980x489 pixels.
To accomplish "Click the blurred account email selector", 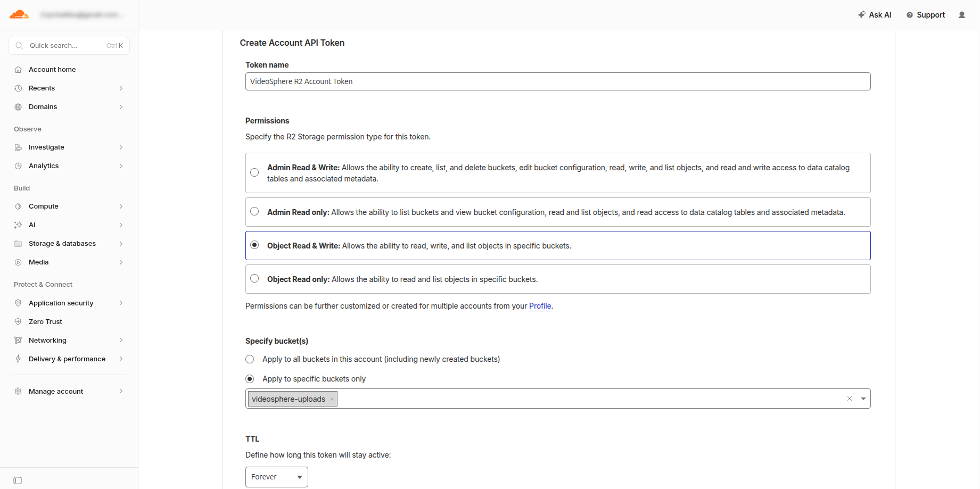I will click(x=81, y=15).
